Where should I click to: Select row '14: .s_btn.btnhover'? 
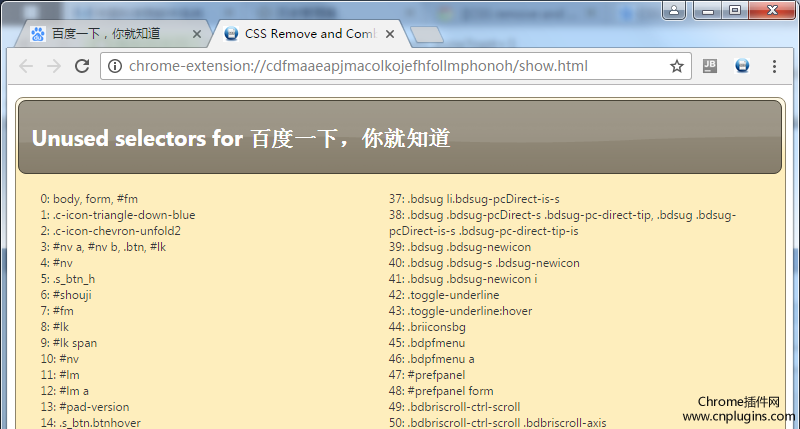pyautogui.click(x=91, y=422)
